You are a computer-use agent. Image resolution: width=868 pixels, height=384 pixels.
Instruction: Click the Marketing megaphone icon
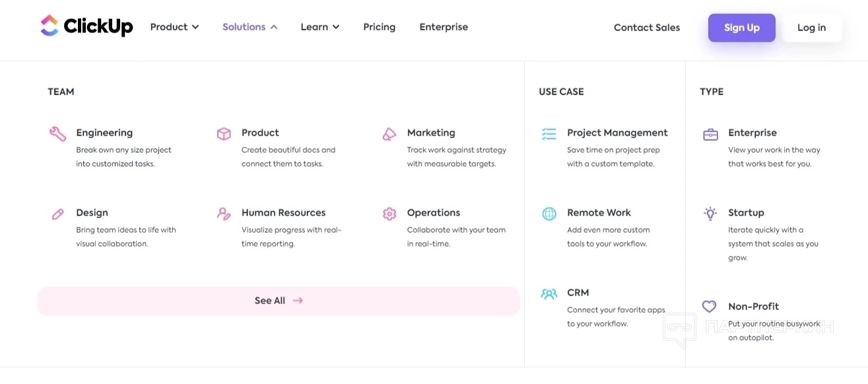click(x=389, y=134)
